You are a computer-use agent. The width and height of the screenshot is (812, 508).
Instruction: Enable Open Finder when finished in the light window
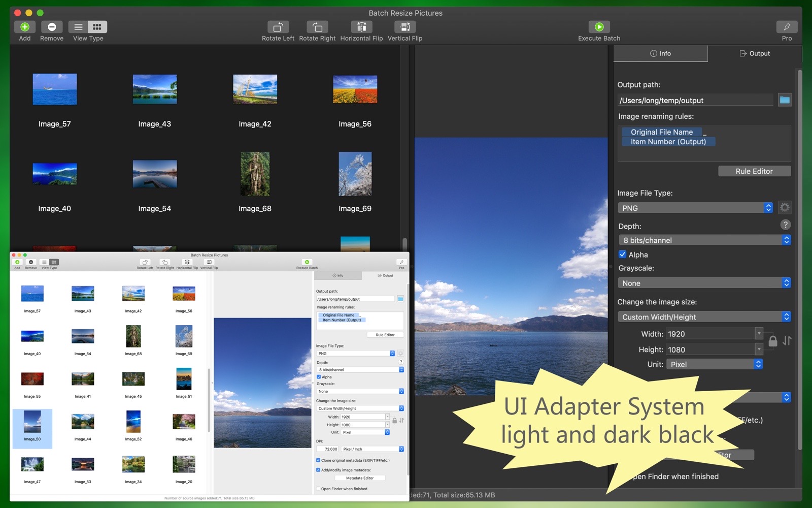click(x=318, y=489)
